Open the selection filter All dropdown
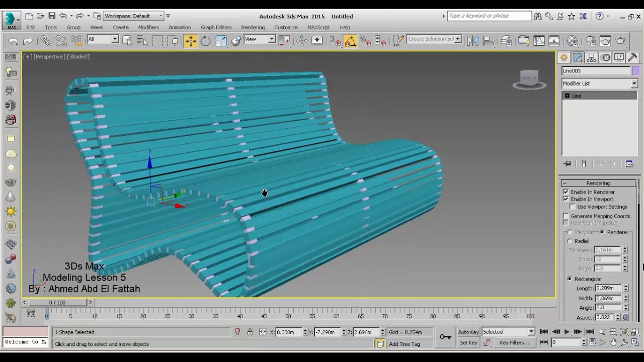Screen dimensions: 644x362 (103, 39)
